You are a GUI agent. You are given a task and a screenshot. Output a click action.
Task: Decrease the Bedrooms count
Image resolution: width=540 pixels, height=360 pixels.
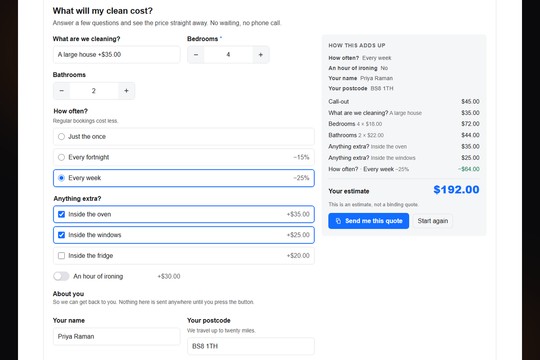(x=196, y=54)
